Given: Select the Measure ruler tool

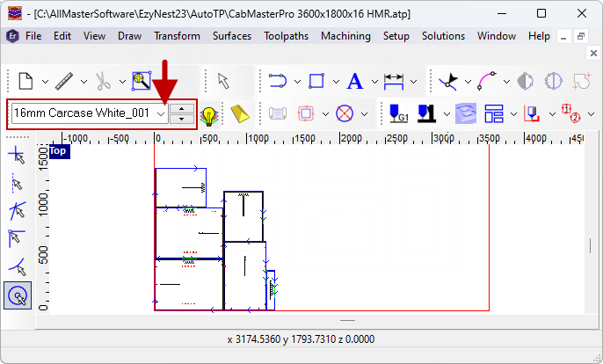Looking at the screenshot, I should (65, 82).
